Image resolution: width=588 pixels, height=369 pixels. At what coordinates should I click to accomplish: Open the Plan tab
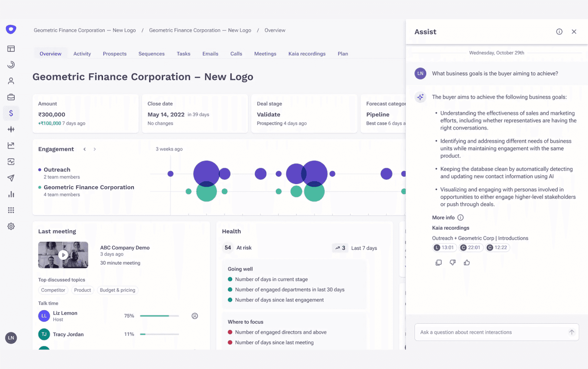click(x=343, y=54)
